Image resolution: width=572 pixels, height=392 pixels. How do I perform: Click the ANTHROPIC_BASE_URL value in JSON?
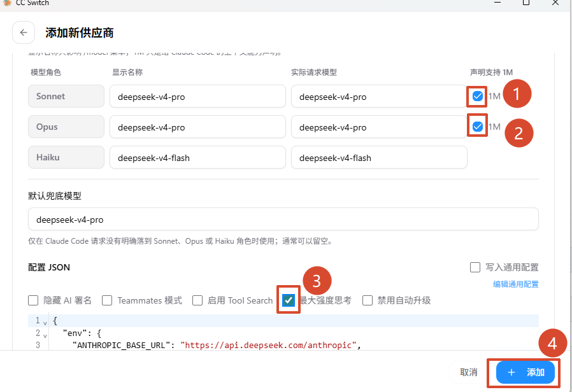(268, 346)
